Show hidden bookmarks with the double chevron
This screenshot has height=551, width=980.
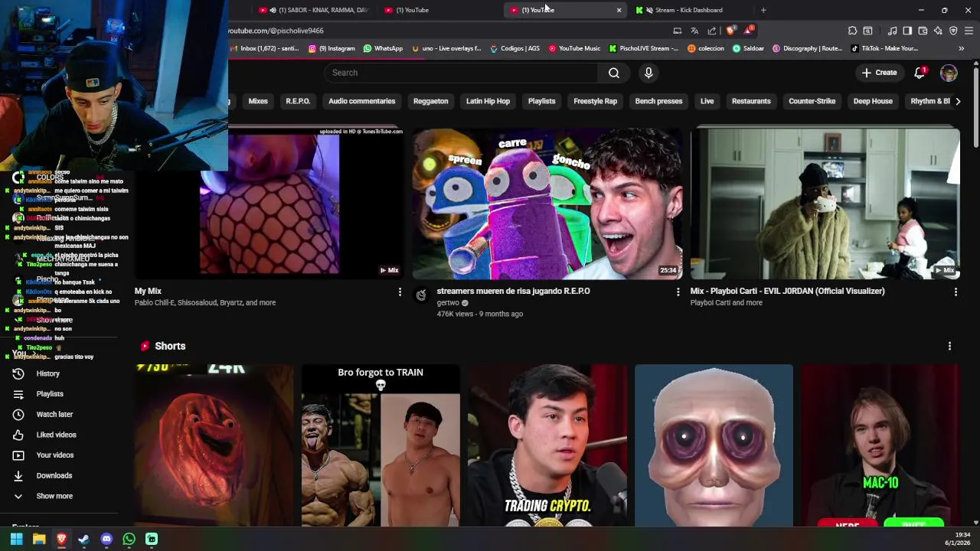click(961, 48)
